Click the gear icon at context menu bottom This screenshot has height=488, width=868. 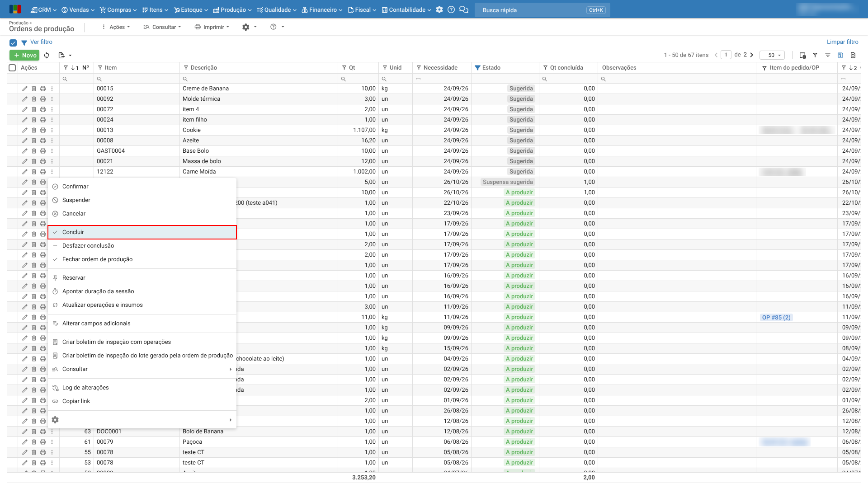coord(55,420)
